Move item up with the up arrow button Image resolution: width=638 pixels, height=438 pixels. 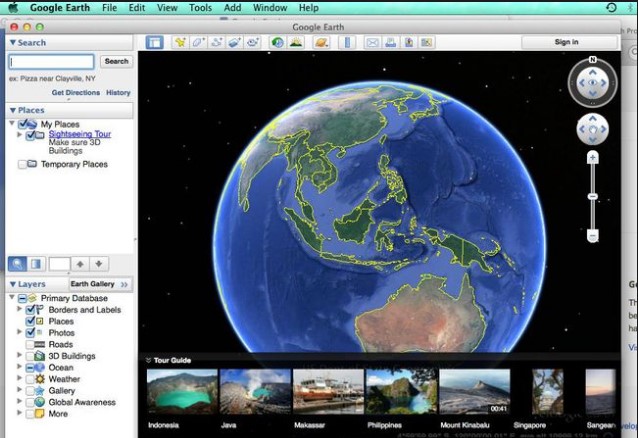[80, 264]
